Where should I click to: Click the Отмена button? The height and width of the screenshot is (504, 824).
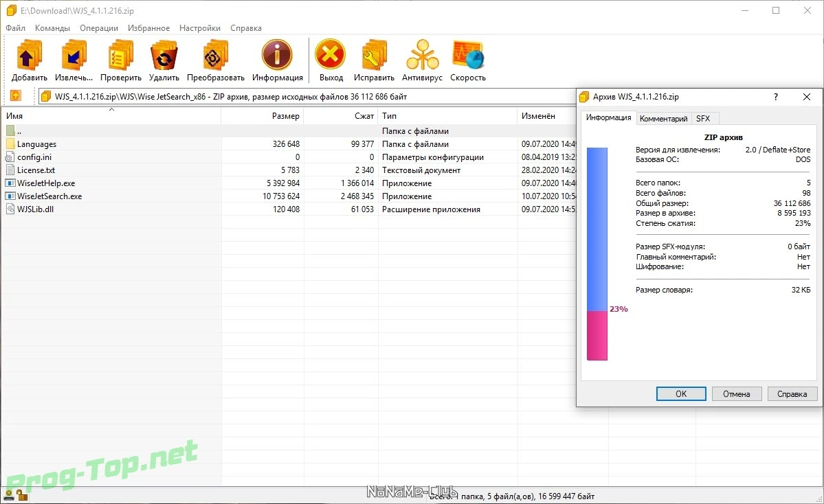736,393
